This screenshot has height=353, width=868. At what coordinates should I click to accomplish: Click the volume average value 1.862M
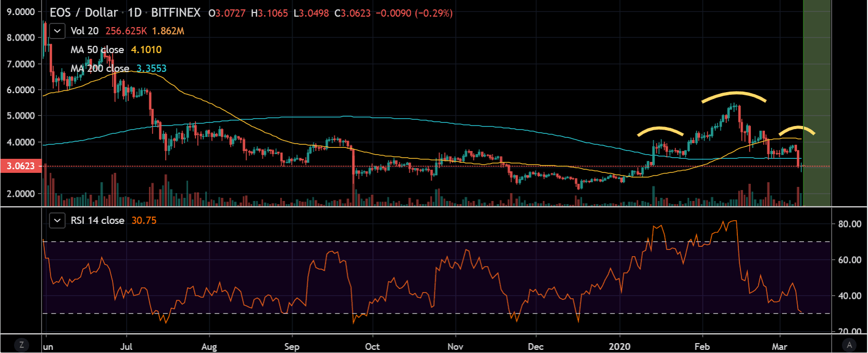point(168,31)
